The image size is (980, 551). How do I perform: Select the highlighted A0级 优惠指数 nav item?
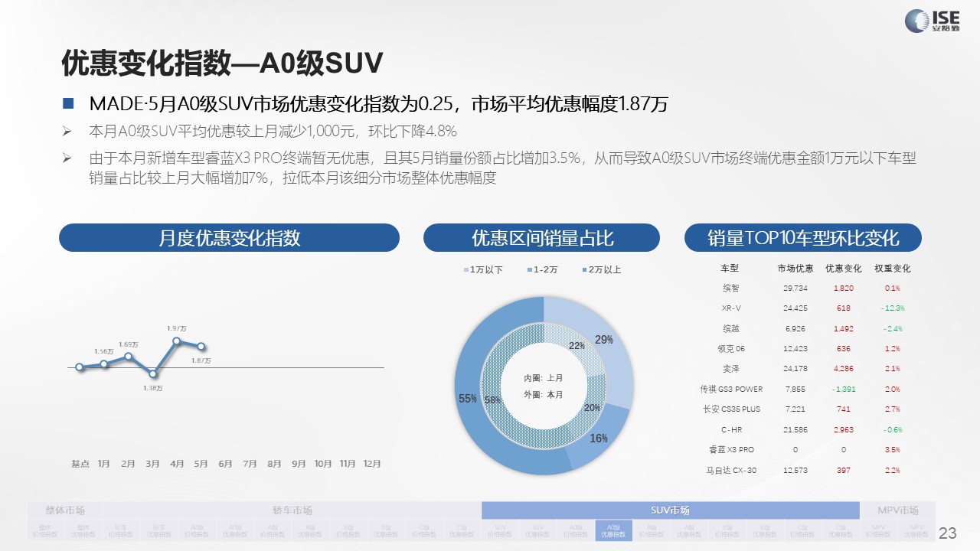(613, 530)
